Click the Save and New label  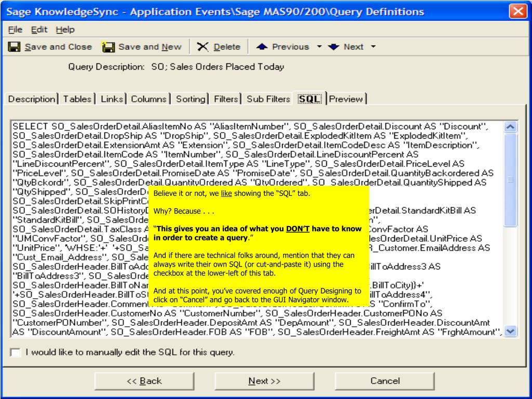(x=150, y=47)
